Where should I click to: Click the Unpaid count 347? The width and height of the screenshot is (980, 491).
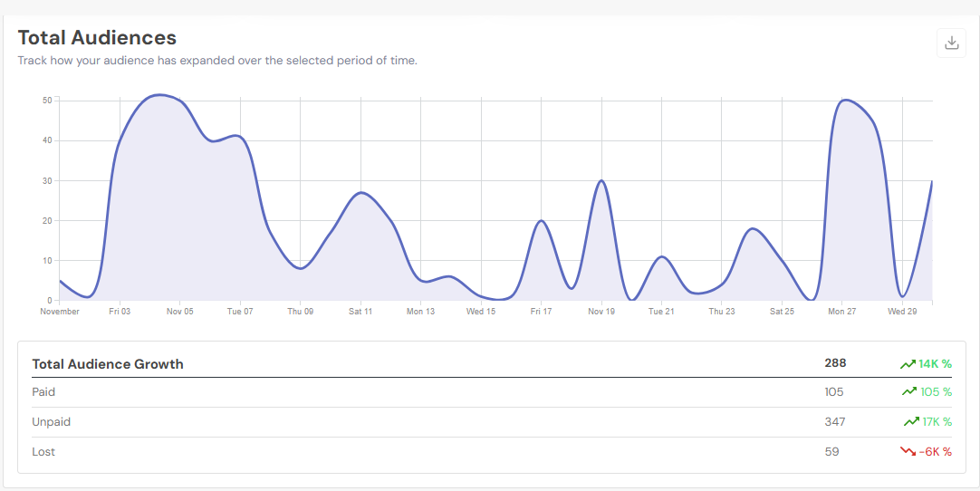pyautogui.click(x=834, y=422)
